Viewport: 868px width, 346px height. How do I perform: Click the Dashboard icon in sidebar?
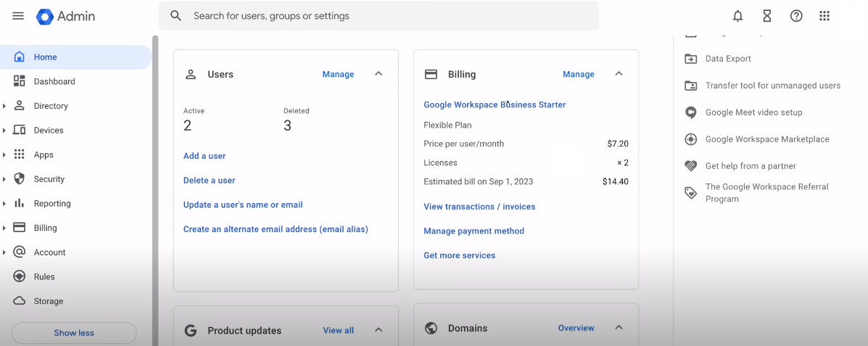(20, 81)
